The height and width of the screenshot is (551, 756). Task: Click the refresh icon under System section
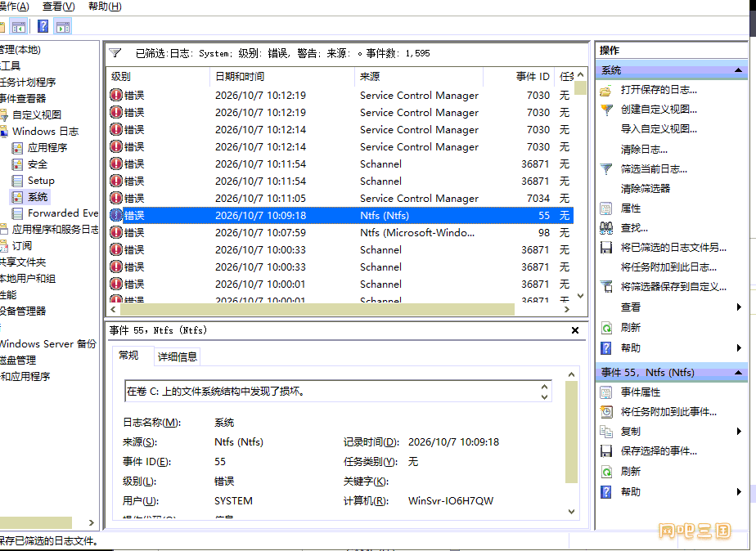click(x=606, y=328)
